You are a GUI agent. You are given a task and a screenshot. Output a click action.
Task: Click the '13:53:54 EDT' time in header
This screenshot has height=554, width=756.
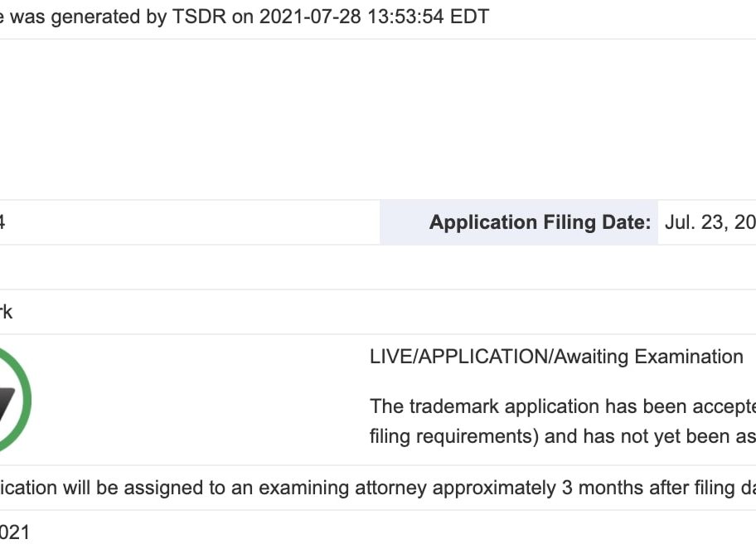pos(429,17)
